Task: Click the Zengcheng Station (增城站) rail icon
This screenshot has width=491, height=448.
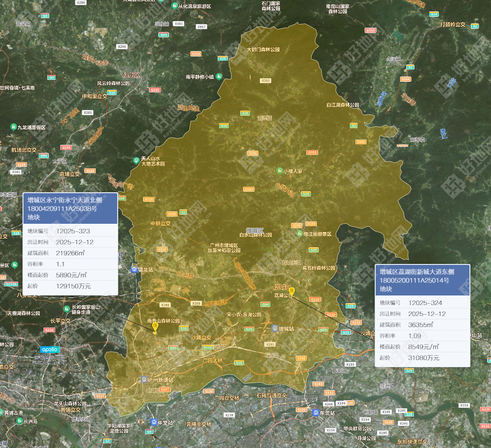Action: click(x=275, y=328)
